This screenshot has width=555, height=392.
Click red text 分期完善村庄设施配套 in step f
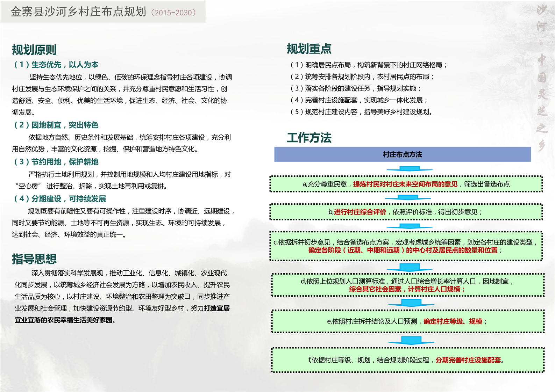(x=468, y=360)
